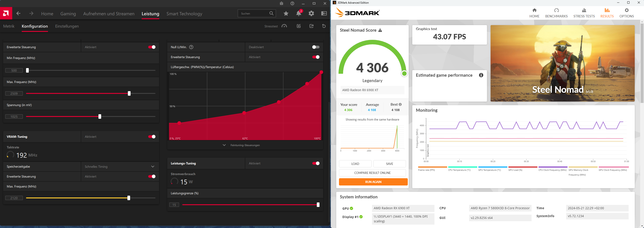
Task: Open 3DMark BENCHMARKS
Action: pos(556,13)
